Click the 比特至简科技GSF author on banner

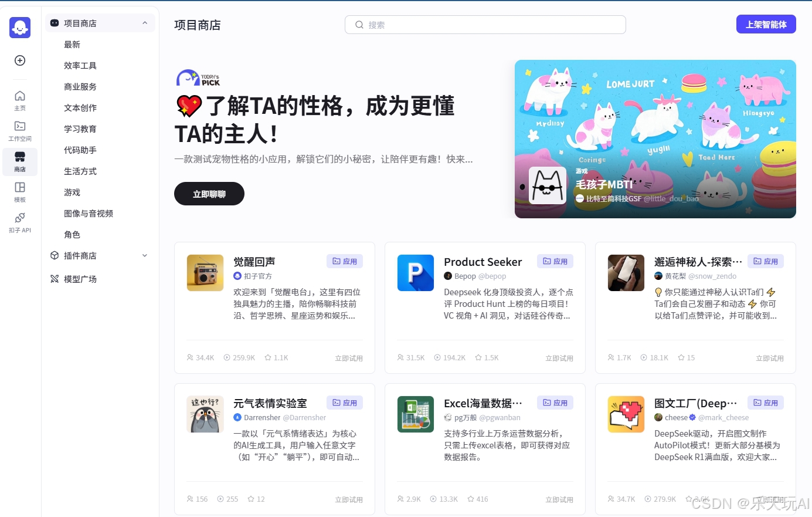[x=637, y=198]
